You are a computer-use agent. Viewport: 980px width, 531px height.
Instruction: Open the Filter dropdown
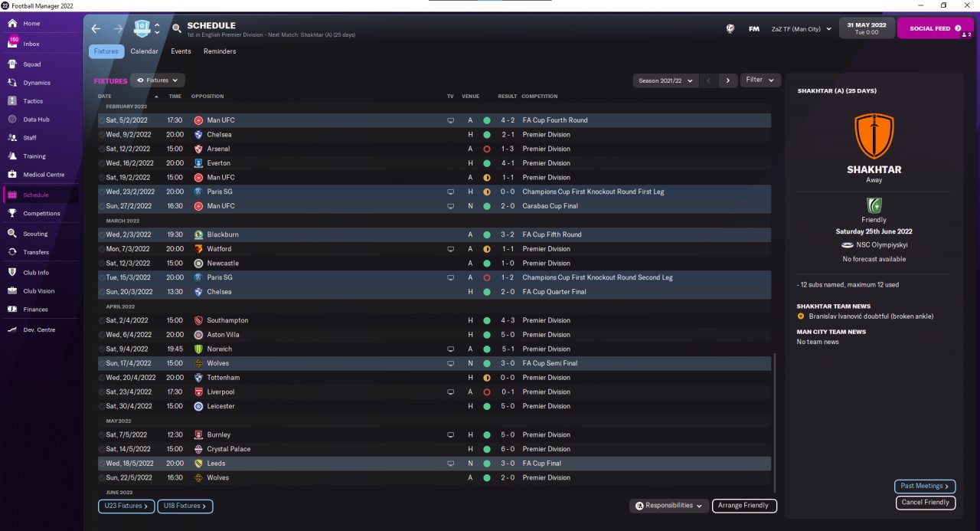(760, 80)
